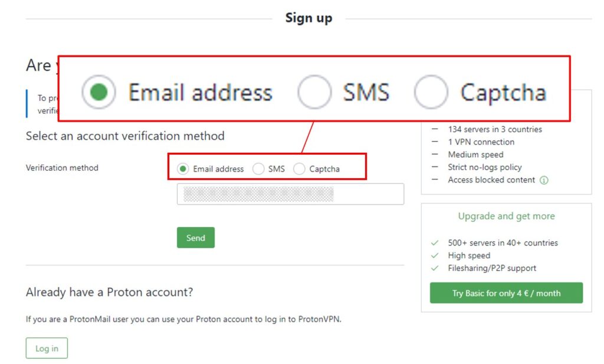This screenshot has width=604, height=364.
Task: Click Try Basic for only 4 € / month
Action: (x=506, y=293)
